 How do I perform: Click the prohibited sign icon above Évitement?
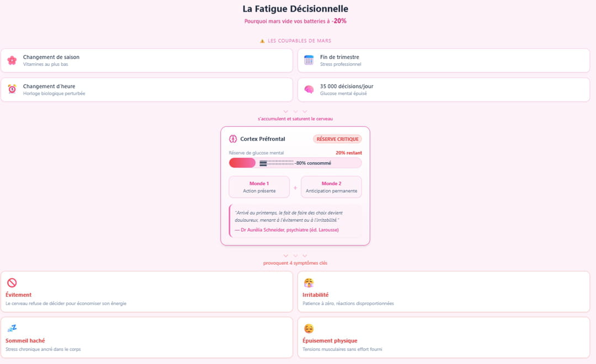click(12, 283)
